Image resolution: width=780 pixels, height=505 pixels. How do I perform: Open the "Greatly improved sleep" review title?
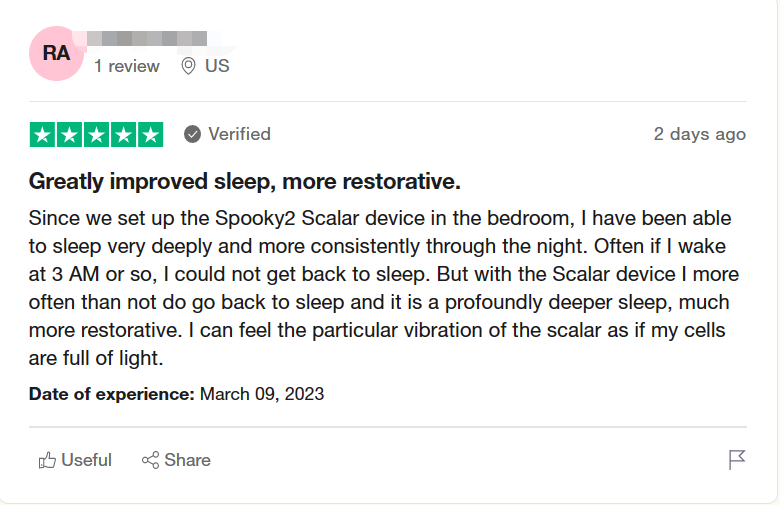click(x=244, y=182)
